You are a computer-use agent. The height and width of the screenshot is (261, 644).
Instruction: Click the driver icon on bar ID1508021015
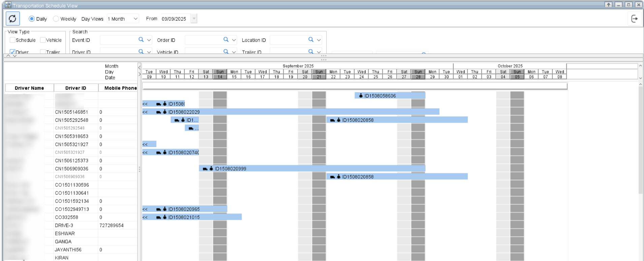165,217
